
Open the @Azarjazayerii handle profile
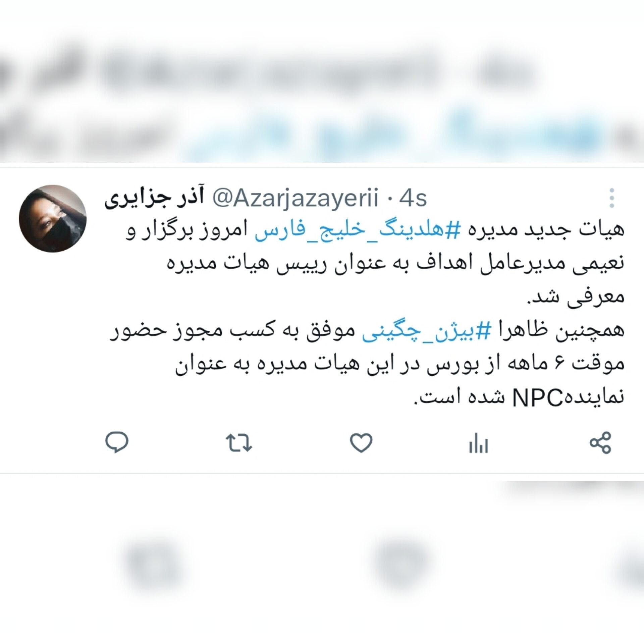tap(295, 199)
